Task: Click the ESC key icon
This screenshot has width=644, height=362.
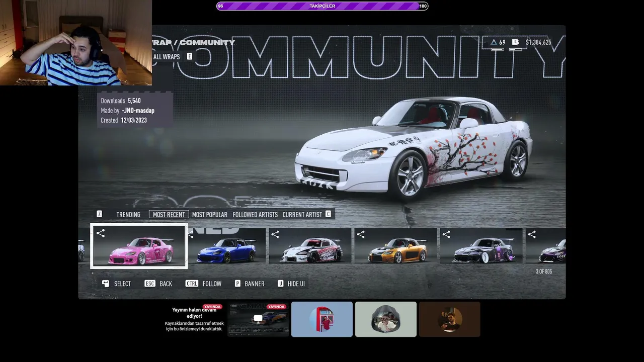Action: pyautogui.click(x=149, y=284)
